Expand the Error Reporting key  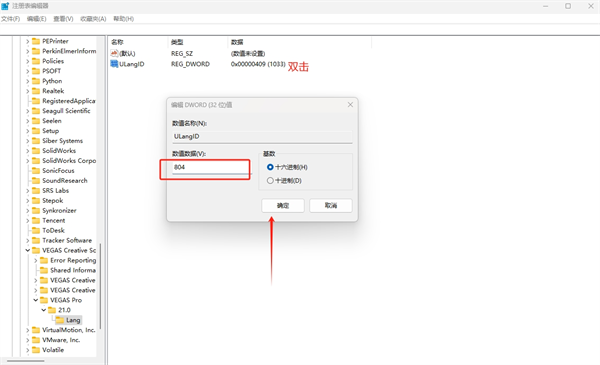click(x=36, y=260)
